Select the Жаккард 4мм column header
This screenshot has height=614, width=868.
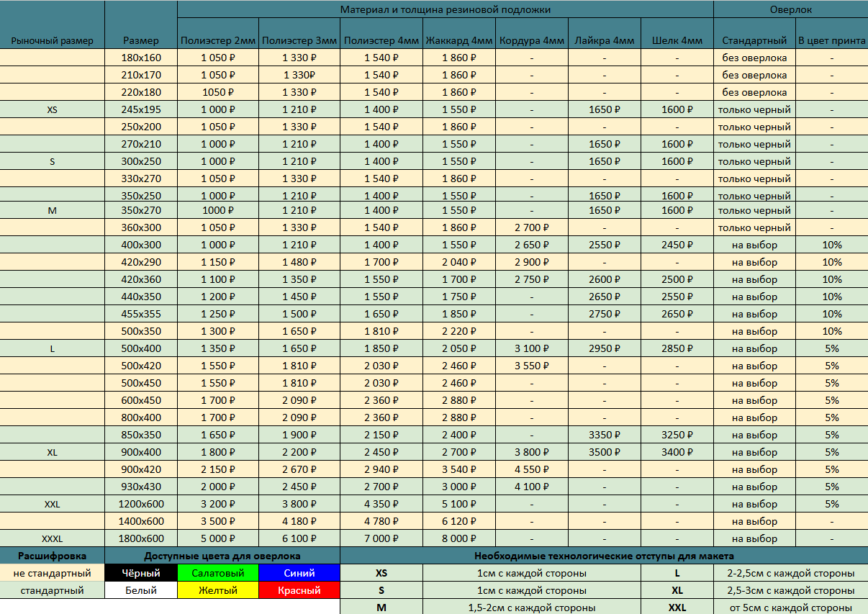[x=458, y=40]
